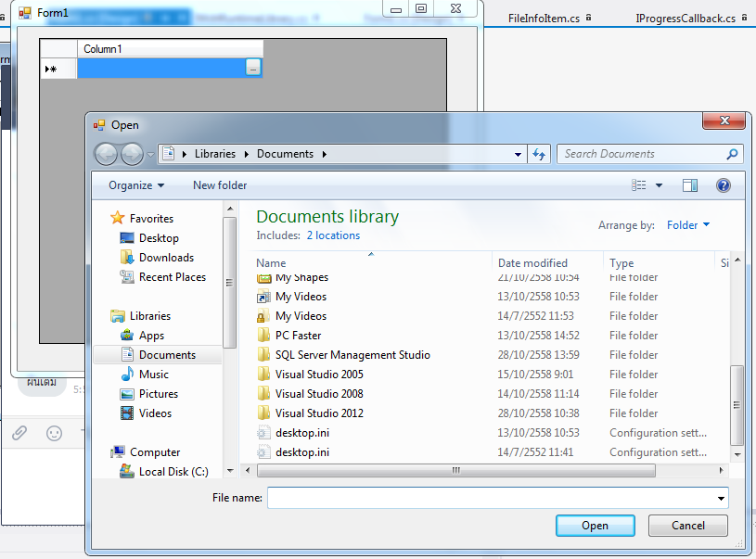Click the search magnifier icon
The image size is (756, 559).
732,155
